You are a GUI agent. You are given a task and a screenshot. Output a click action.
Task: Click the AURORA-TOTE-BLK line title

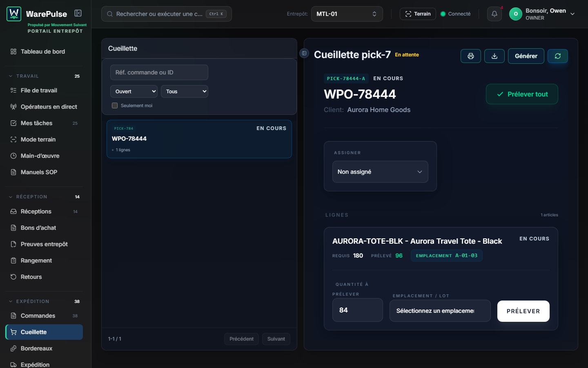click(417, 241)
